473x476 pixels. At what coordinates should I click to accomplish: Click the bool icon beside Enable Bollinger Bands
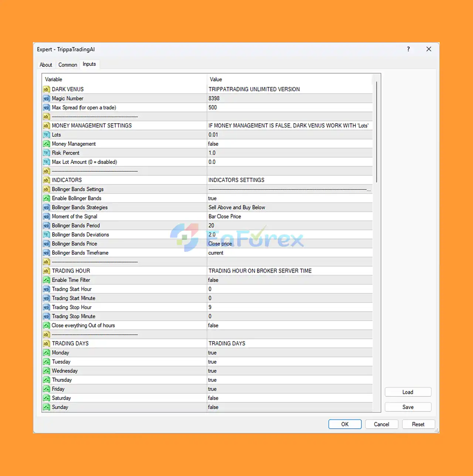point(46,198)
